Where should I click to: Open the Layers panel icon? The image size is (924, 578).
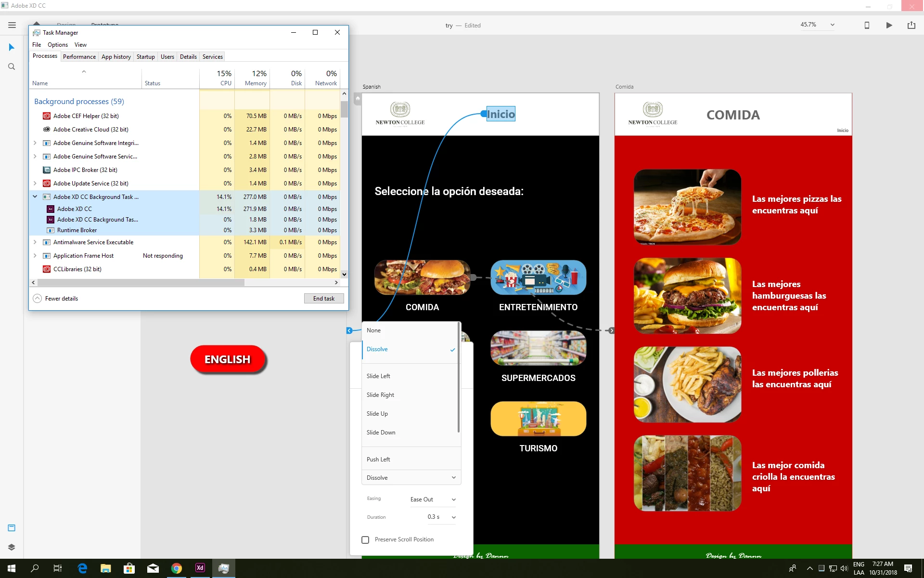point(12,547)
